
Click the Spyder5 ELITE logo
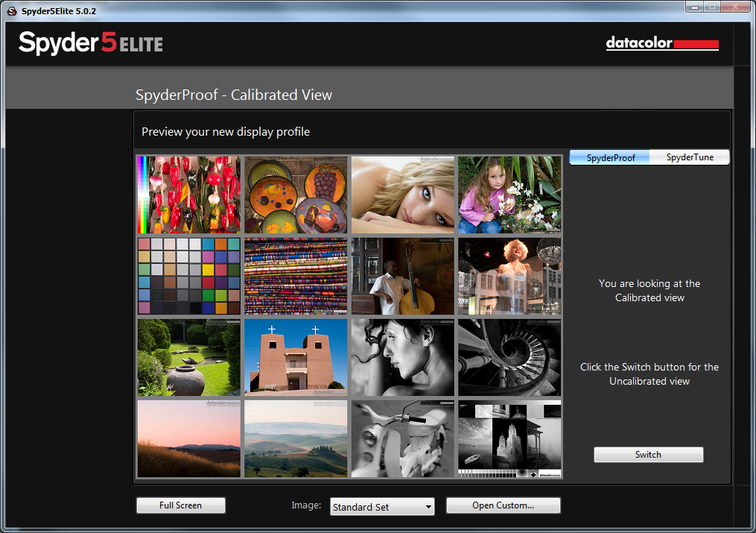91,43
